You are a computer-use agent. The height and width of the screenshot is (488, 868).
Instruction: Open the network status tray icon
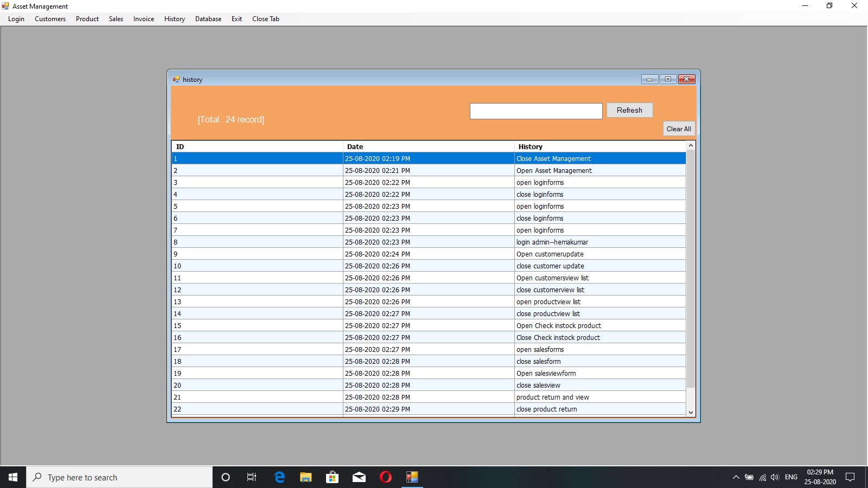pos(762,477)
